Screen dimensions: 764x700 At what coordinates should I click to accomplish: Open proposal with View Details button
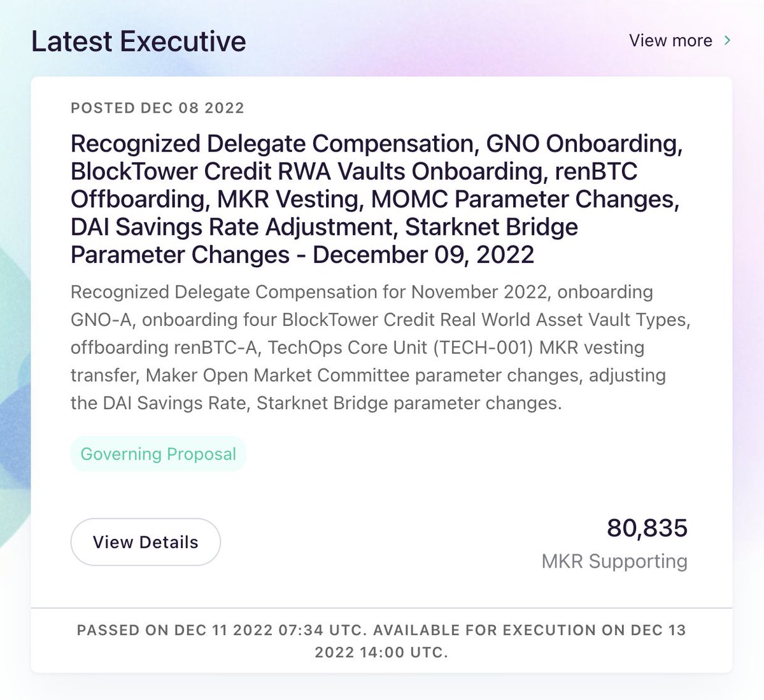pyautogui.click(x=145, y=542)
